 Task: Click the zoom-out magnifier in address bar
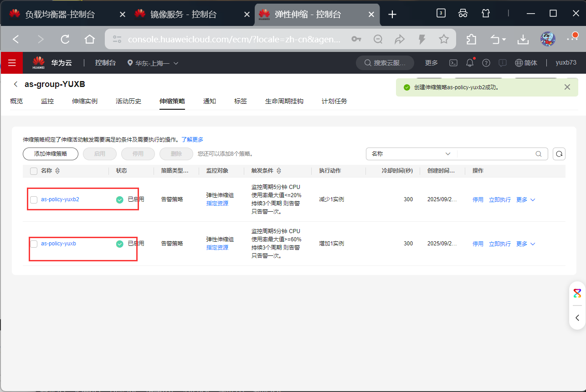coord(378,40)
